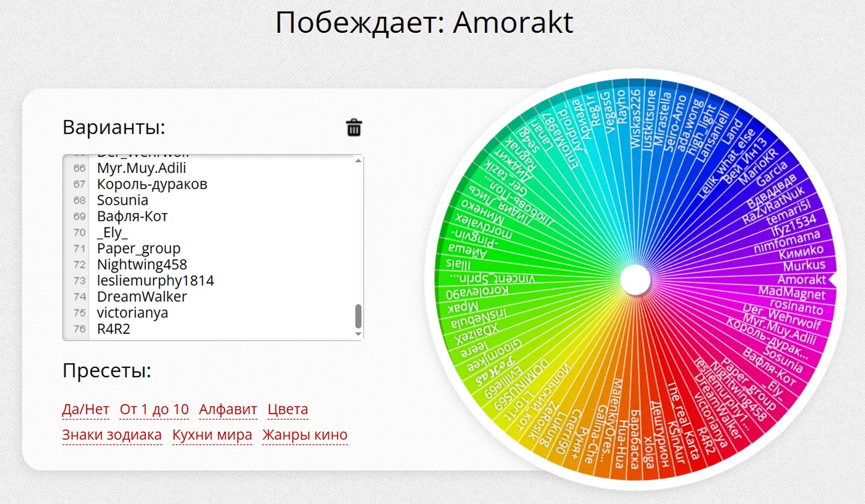
Task: Click the rosinanto segment on the wheel
Action: tap(796, 306)
